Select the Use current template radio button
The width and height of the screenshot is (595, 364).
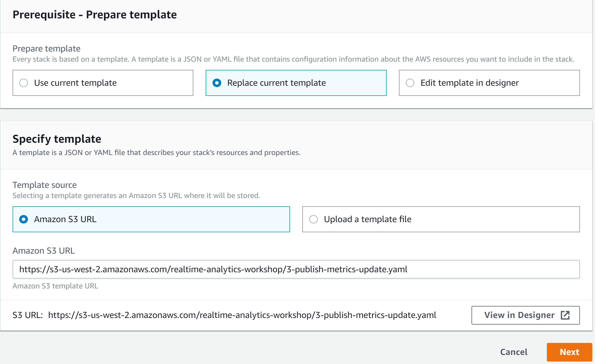[x=24, y=83]
